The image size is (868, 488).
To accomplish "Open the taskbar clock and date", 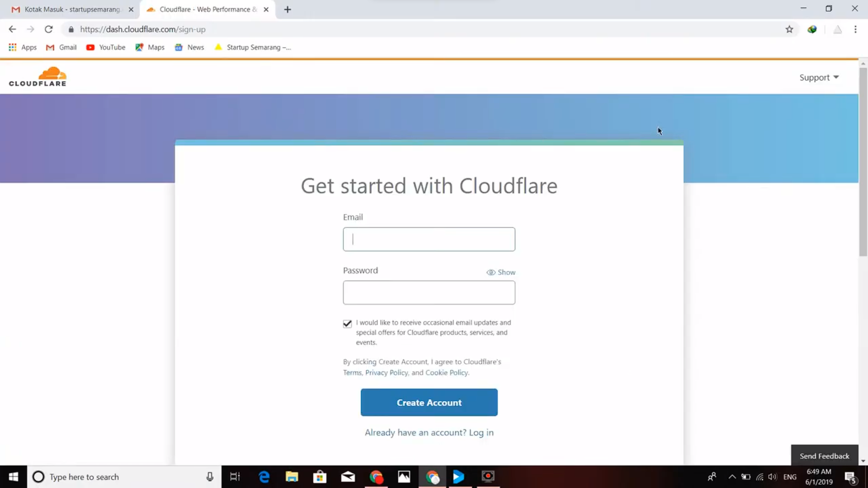I will [x=819, y=477].
